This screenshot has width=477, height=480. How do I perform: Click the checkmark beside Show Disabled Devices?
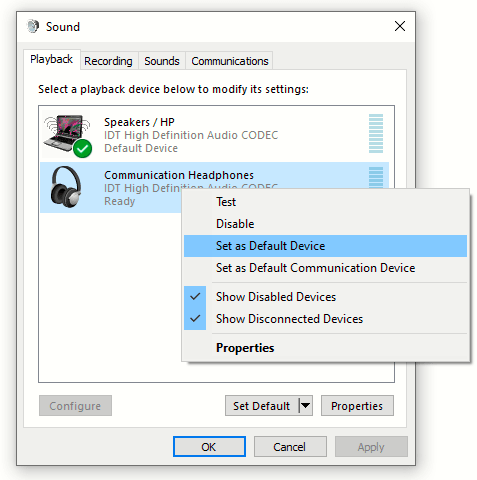pos(195,296)
